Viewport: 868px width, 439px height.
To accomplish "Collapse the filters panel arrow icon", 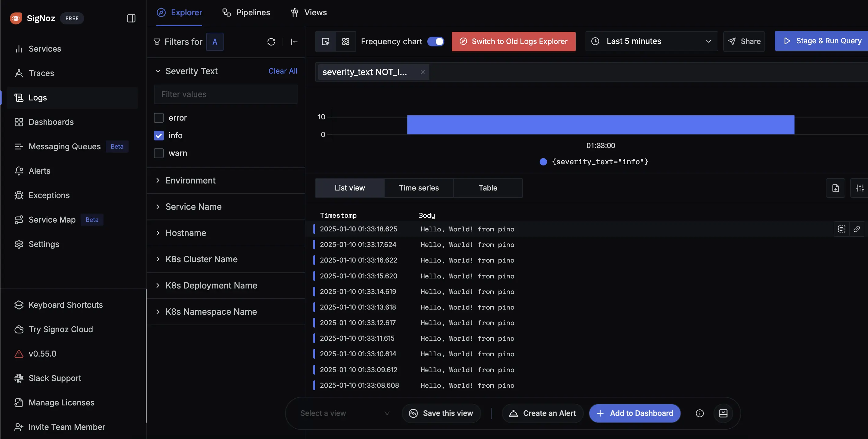I will (294, 42).
